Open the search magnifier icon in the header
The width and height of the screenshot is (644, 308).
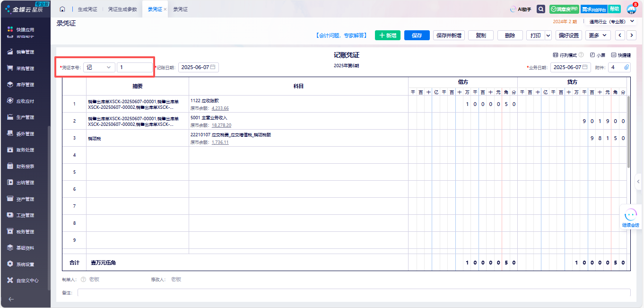coord(541,9)
